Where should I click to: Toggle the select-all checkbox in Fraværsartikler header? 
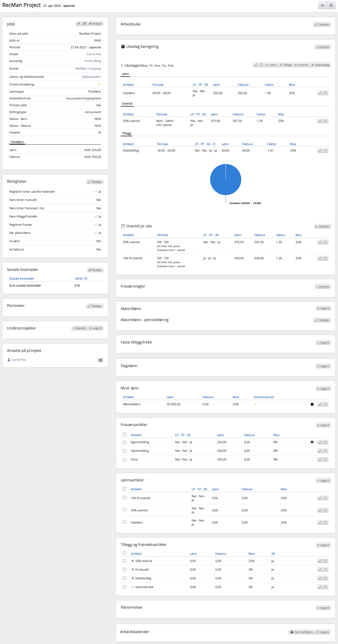coord(124,434)
